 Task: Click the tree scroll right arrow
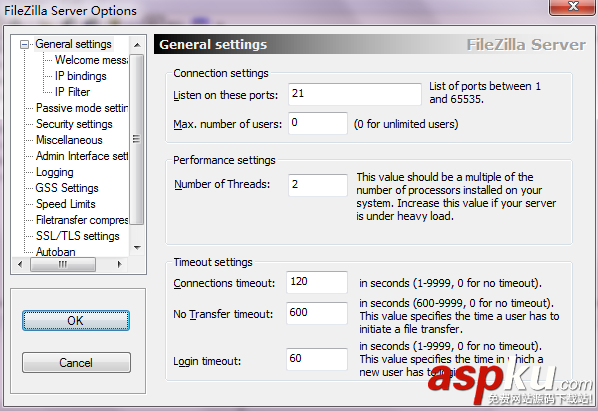click(x=120, y=264)
